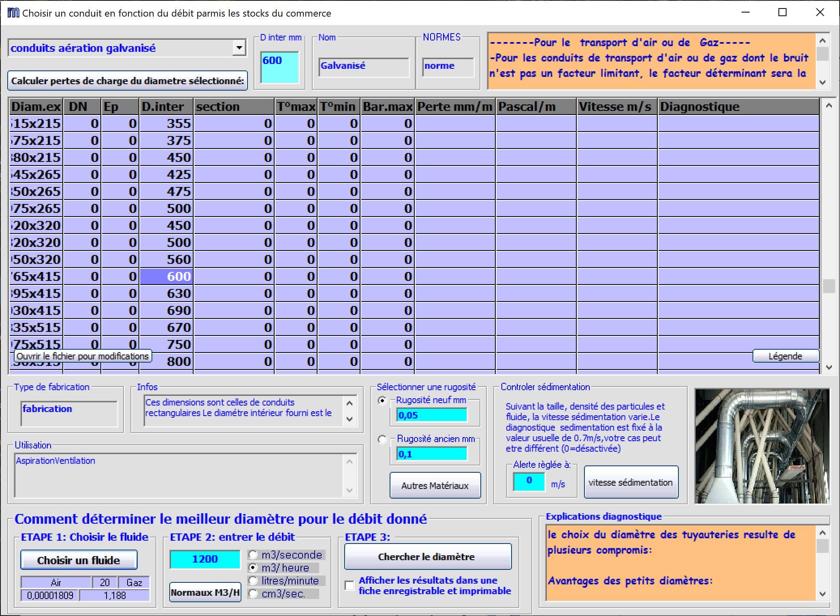Viewport: 840px width, 616px height.
Task: Click the 'Choisir un fluide' button
Action: click(79, 560)
